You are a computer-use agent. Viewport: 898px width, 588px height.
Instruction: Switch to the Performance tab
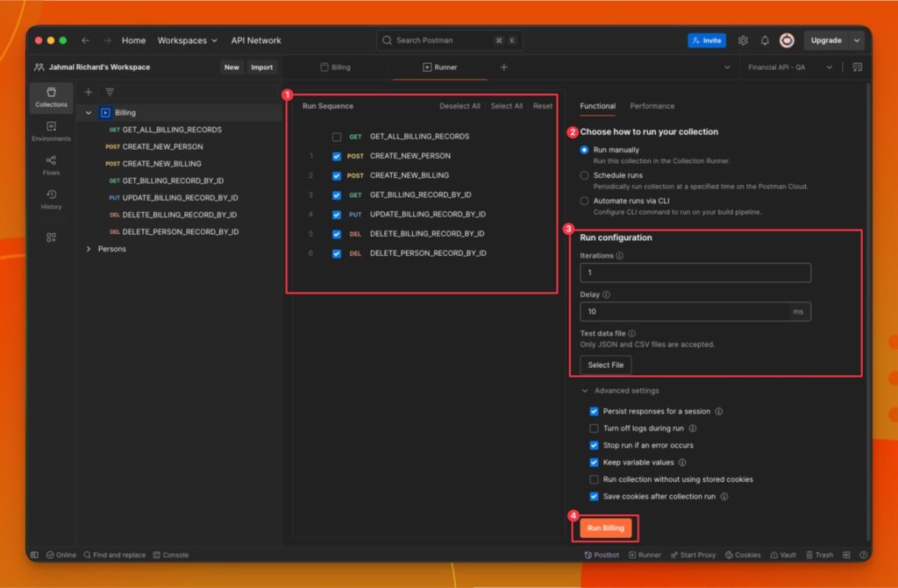652,107
